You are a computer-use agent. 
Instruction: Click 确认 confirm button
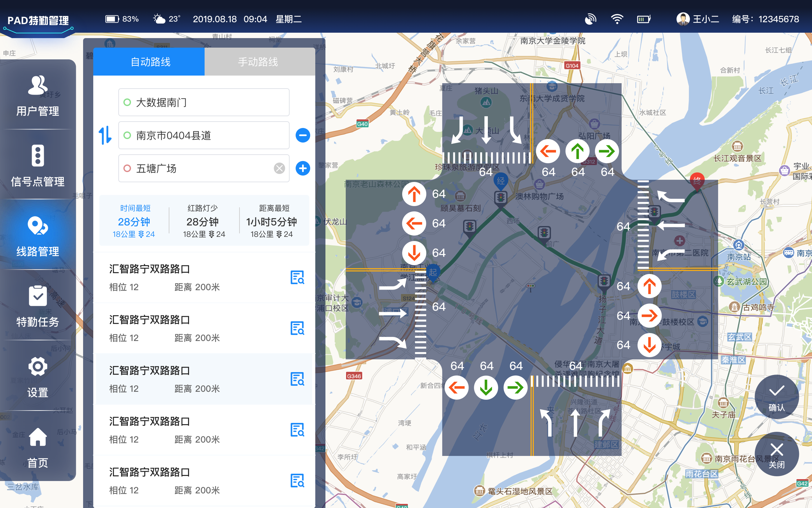point(776,397)
